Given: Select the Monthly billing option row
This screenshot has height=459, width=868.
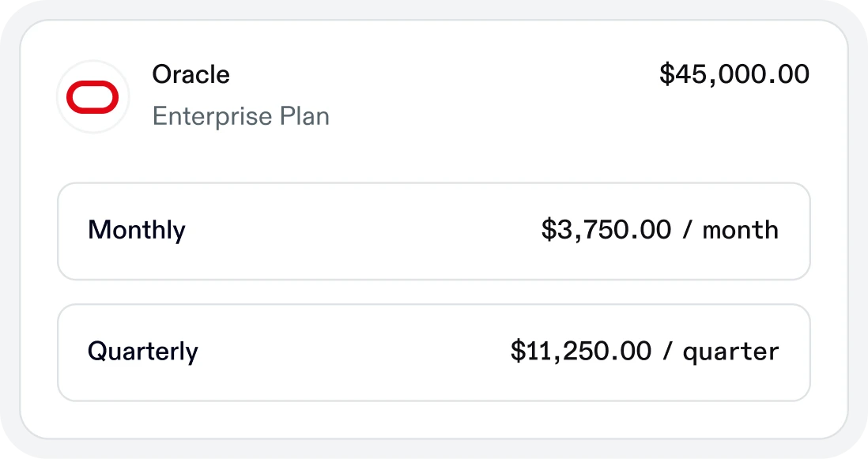Looking at the screenshot, I should point(433,231).
